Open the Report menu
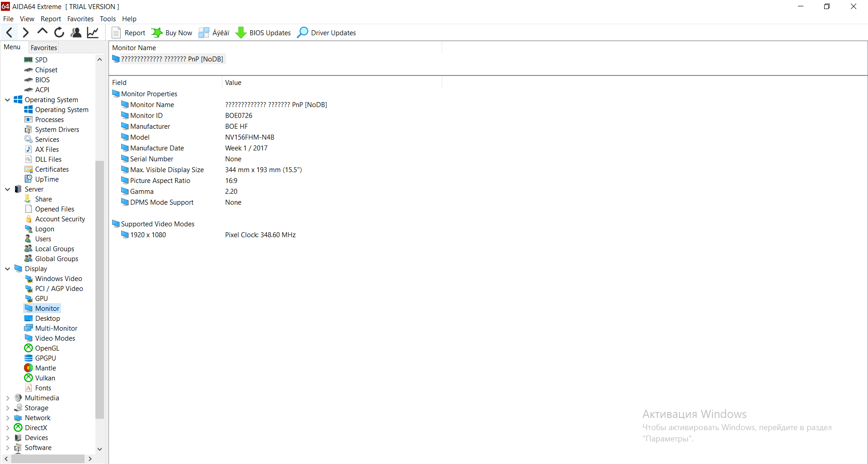This screenshot has width=868, height=464. (51, 19)
